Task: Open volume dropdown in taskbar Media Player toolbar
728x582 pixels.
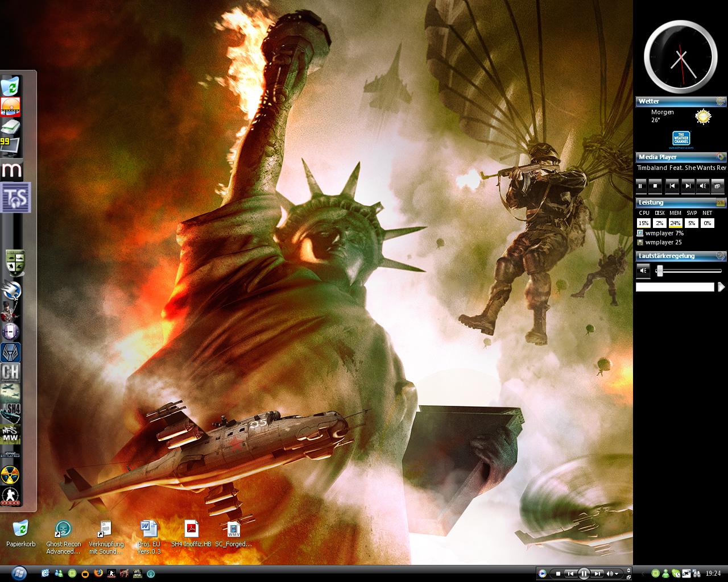Action: (x=617, y=573)
